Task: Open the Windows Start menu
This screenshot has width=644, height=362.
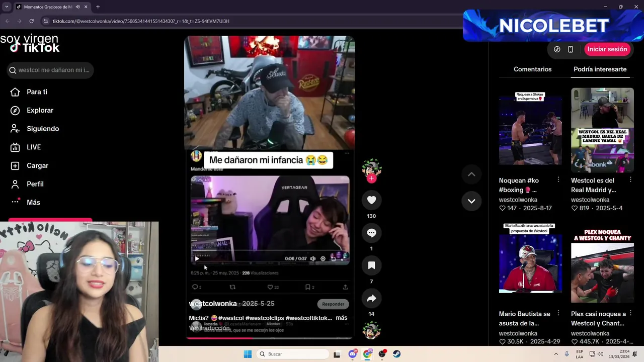Action: (248, 354)
